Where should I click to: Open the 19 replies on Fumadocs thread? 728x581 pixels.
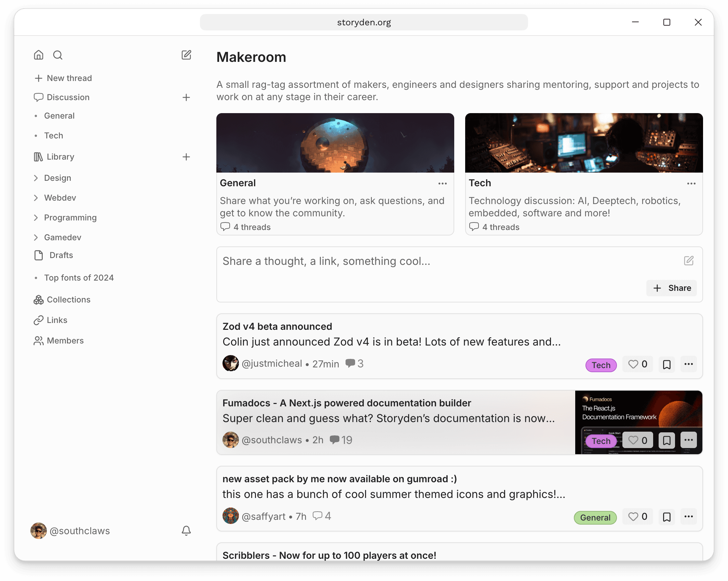point(341,440)
